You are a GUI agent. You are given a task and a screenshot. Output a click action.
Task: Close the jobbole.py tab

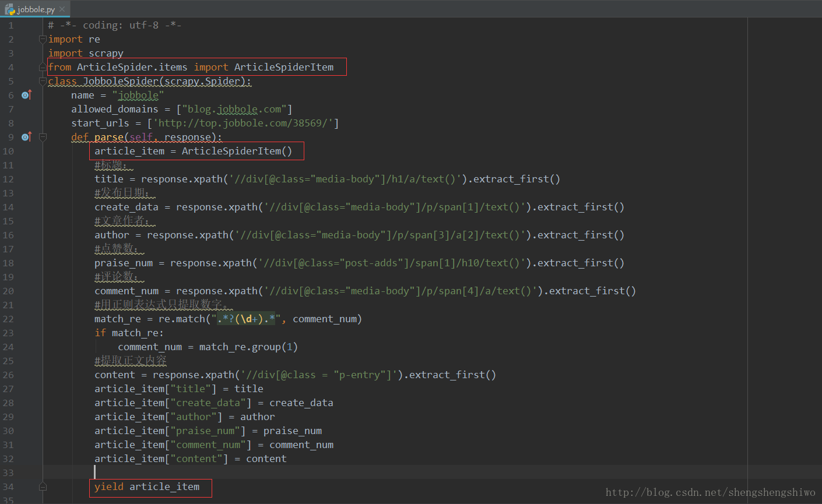62,9
